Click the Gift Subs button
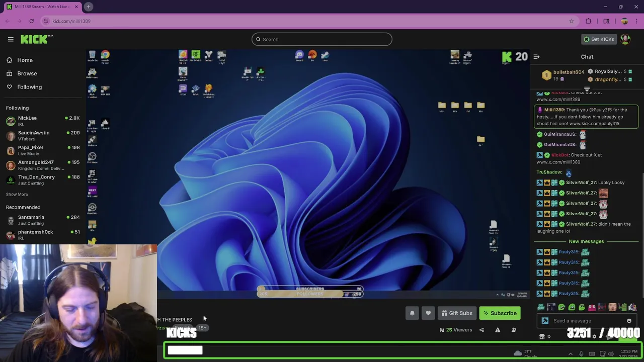This screenshot has width=644, height=362. coord(457,313)
